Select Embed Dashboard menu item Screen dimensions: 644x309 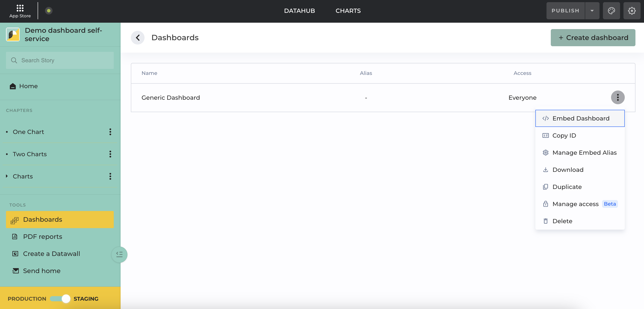pos(580,118)
